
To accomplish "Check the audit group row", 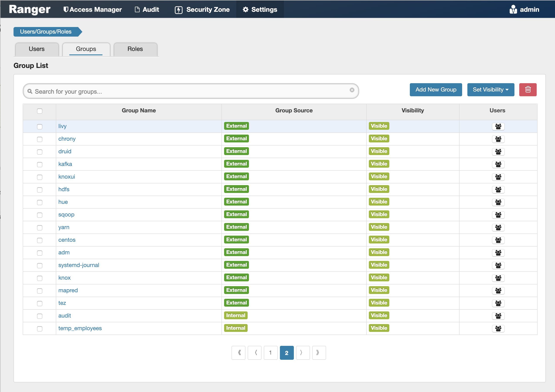I will (x=40, y=316).
